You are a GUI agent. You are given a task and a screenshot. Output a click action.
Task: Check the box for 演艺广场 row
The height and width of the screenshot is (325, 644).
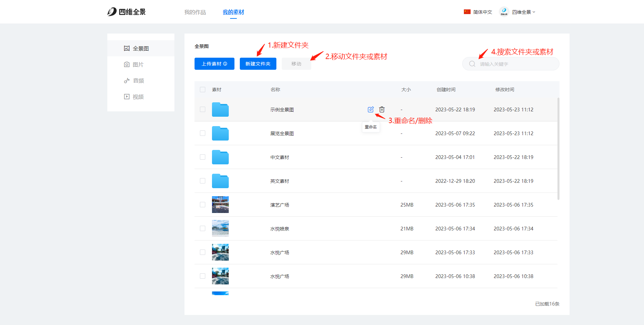(203, 205)
